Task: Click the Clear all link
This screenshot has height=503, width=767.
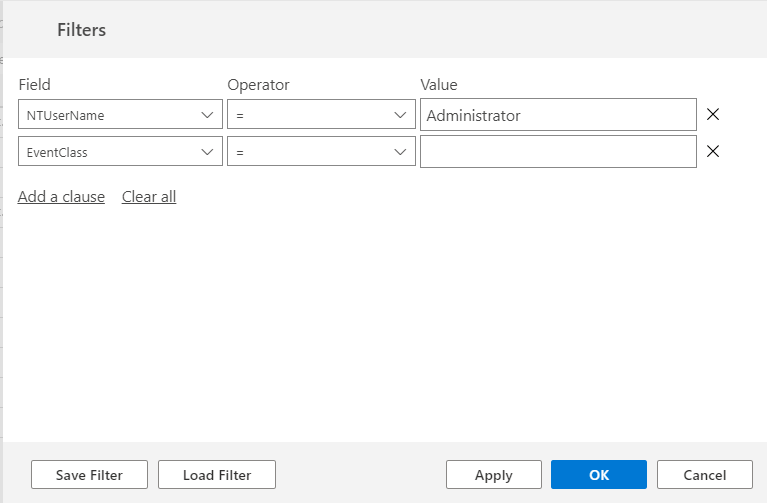Action: coord(149,197)
